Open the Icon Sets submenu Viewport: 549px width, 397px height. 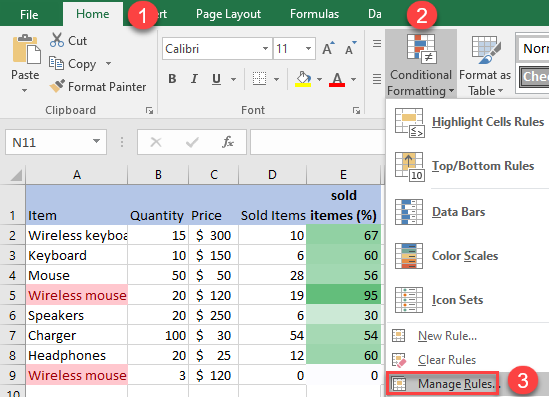coord(469,300)
